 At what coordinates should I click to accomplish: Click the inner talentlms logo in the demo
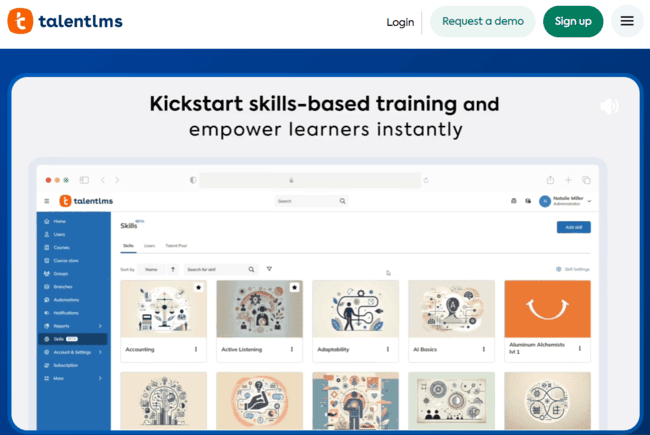point(86,201)
